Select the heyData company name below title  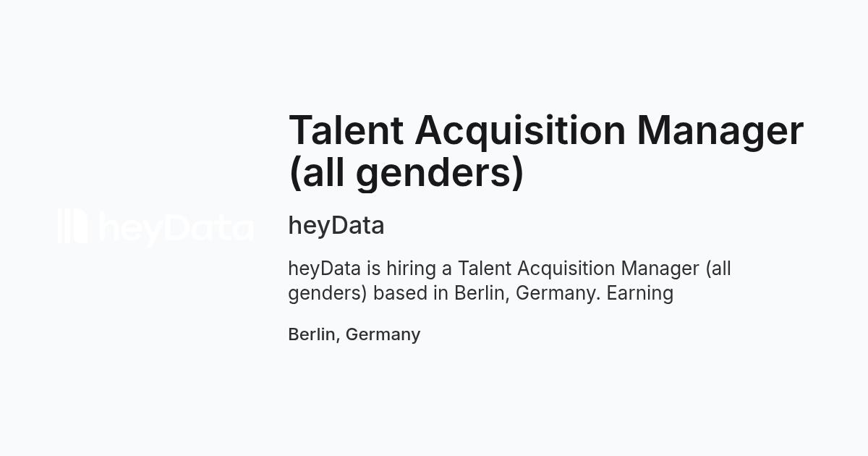(336, 225)
